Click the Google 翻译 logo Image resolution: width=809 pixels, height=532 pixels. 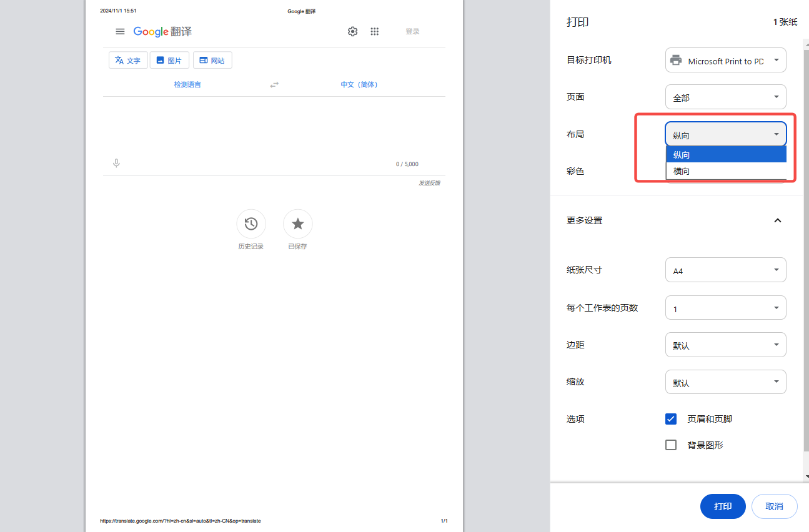162,32
